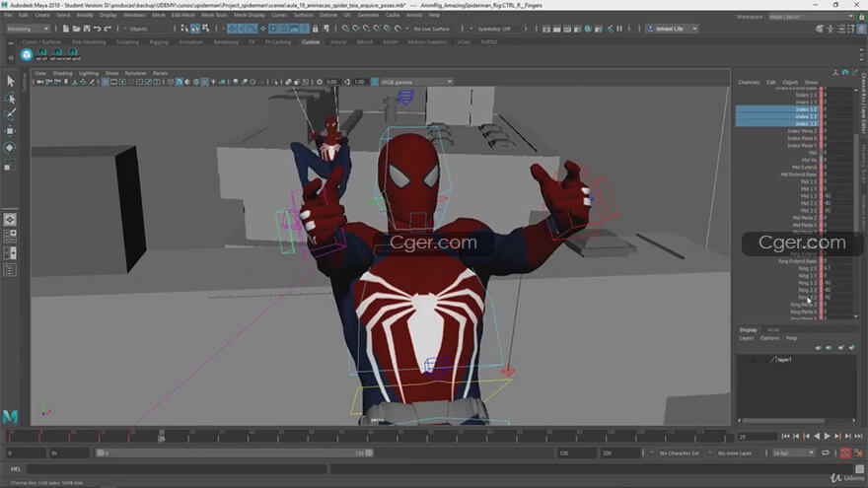868x488 pixels.
Task: Open the No Character Set dropdown
Action: click(x=681, y=453)
